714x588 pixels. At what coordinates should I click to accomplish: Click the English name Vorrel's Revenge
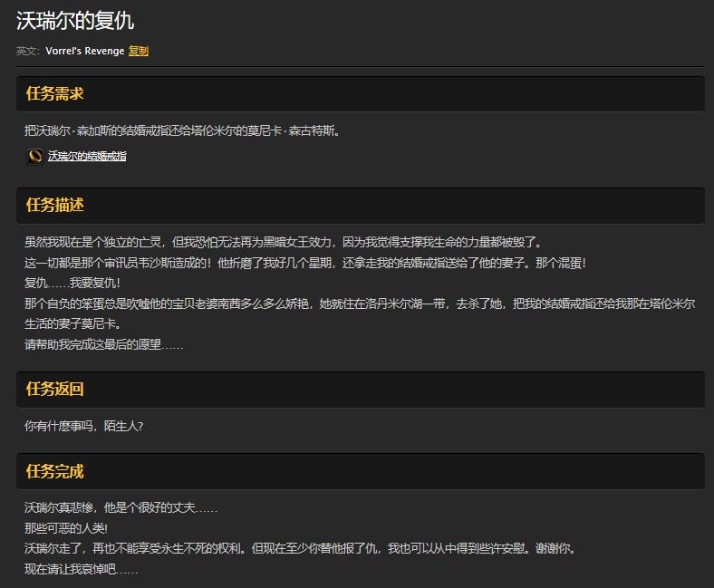(85, 51)
